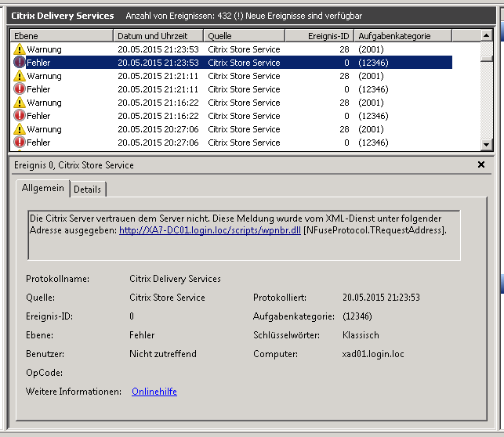Screen dimensions: 504x437
Task: Select the Allgemein tab
Action: pos(43,188)
